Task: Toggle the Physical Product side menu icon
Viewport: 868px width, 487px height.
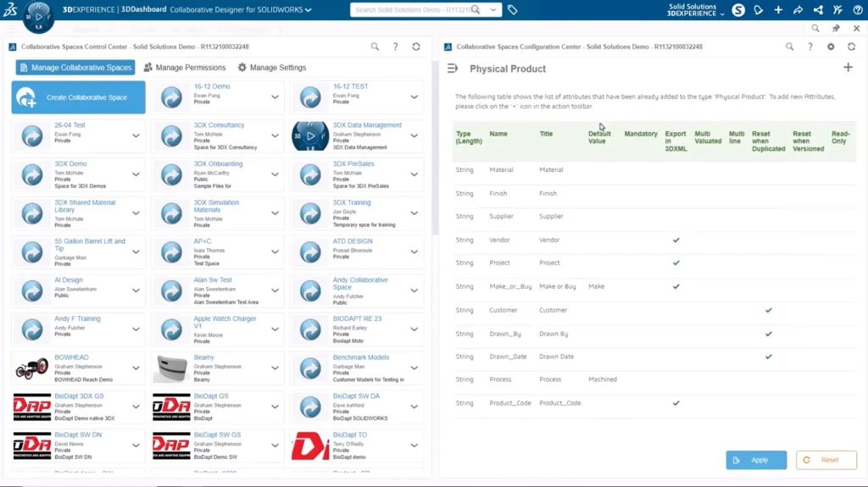Action: [453, 68]
